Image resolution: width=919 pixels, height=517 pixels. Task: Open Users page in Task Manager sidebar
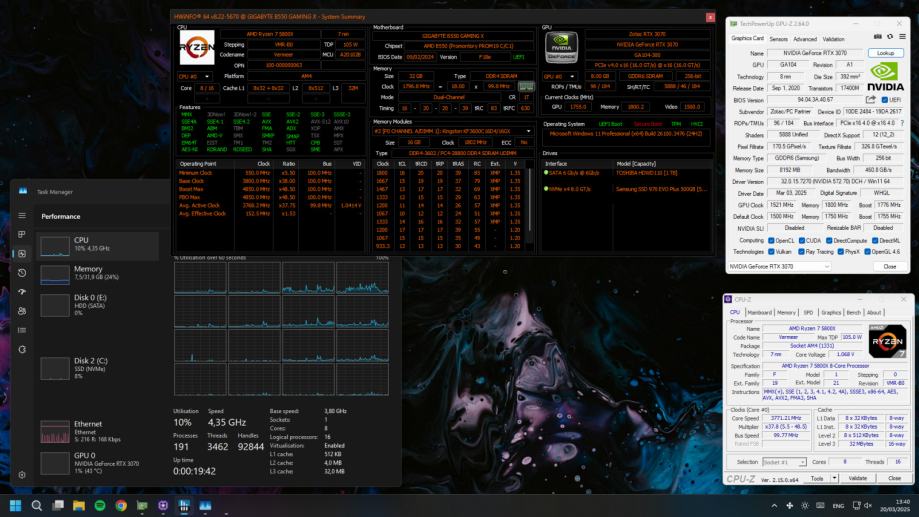pos(22,310)
